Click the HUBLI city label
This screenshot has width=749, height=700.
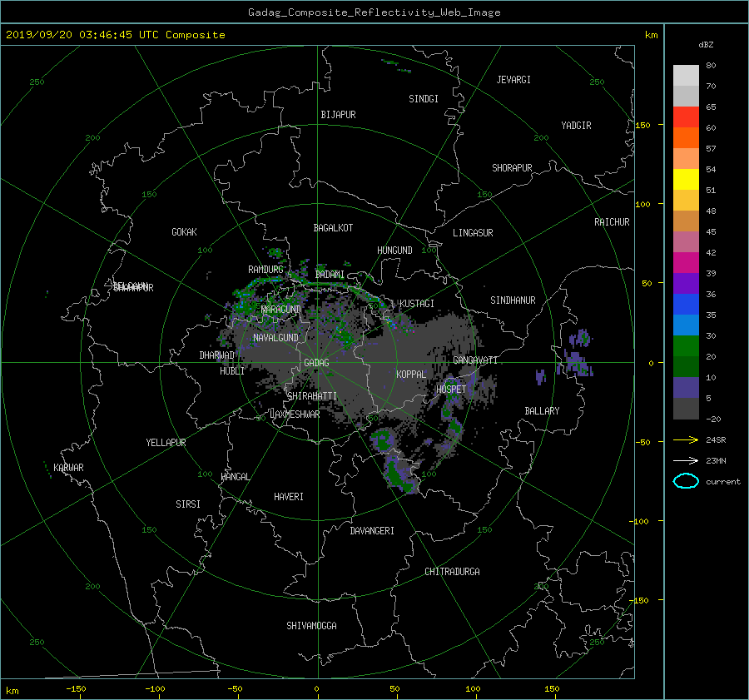point(232,371)
